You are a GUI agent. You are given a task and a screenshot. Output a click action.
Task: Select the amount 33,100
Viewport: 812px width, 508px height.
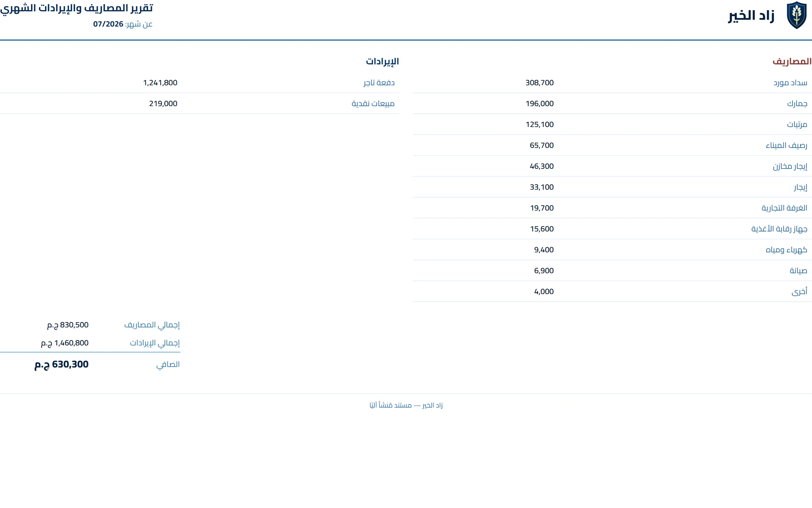click(x=541, y=187)
